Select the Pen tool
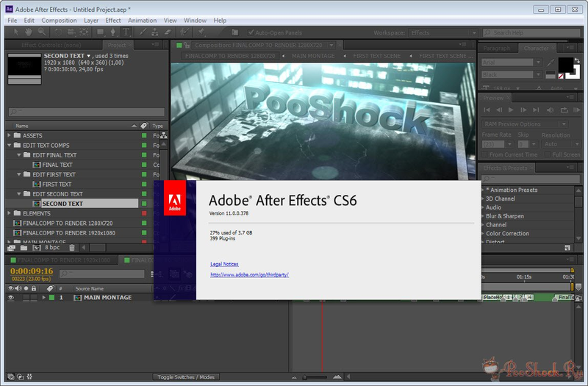 (112, 32)
